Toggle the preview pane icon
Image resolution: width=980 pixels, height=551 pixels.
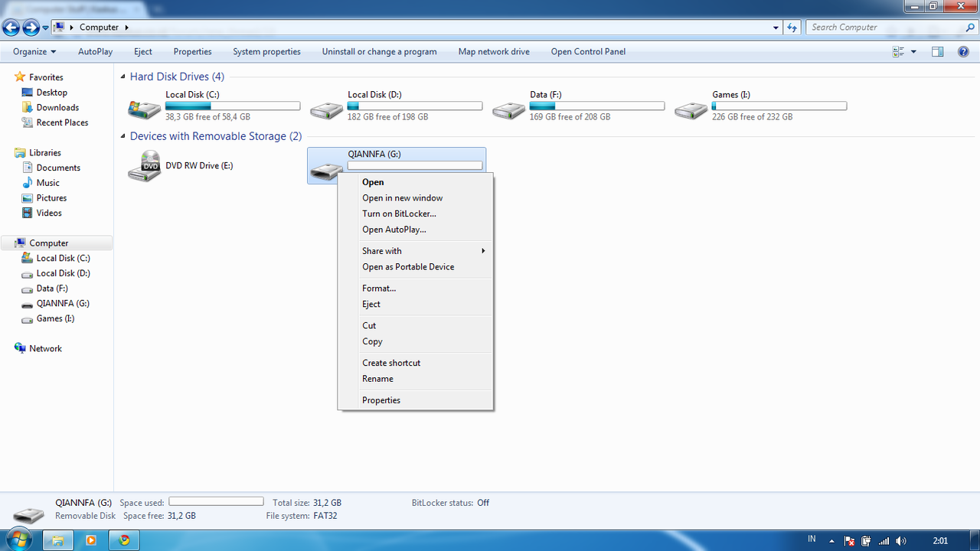937,51
